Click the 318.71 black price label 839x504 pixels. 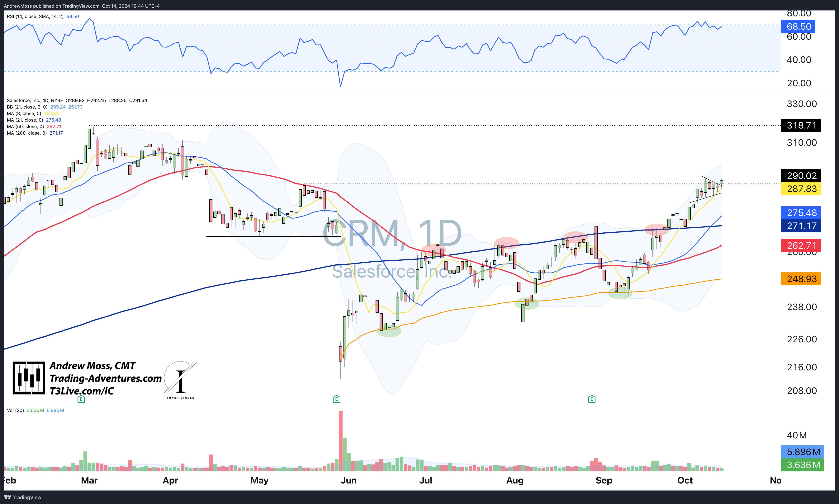click(x=801, y=125)
